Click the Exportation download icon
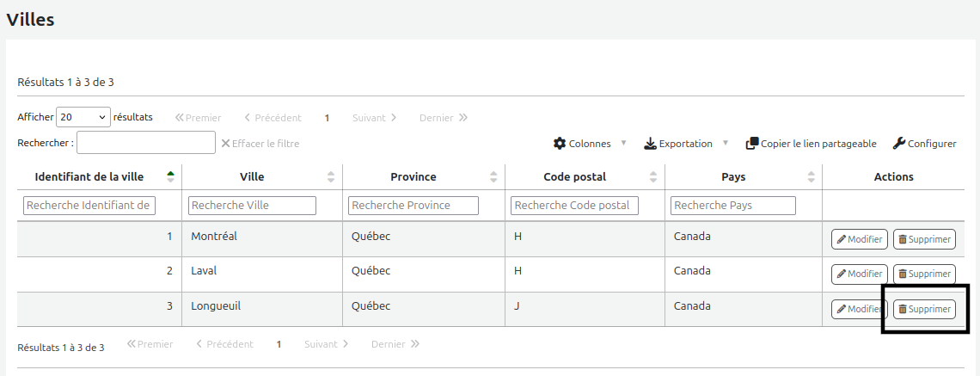The image size is (980, 376). tap(650, 144)
